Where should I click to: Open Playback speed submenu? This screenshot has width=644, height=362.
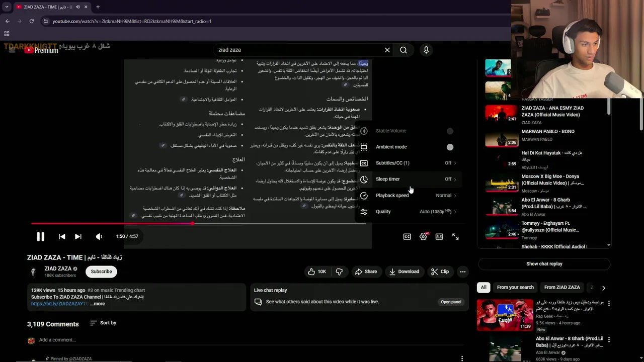click(409, 195)
